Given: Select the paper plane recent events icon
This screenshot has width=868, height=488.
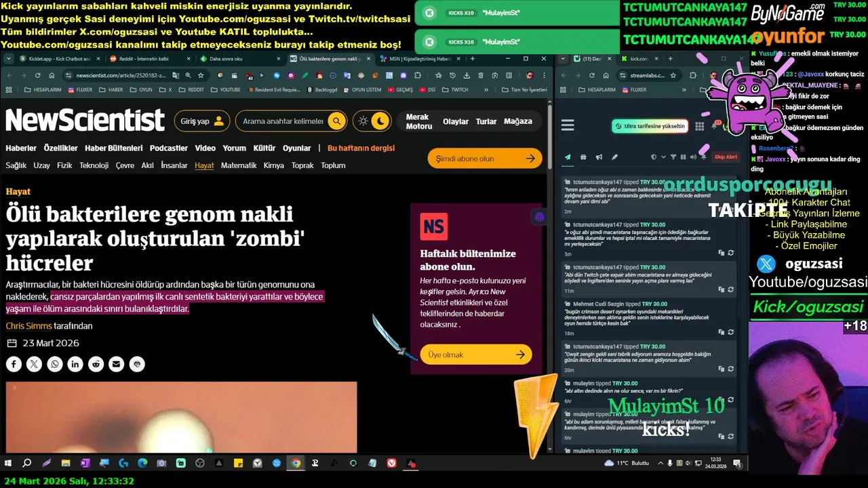Looking at the screenshot, I should (x=568, y=157).
